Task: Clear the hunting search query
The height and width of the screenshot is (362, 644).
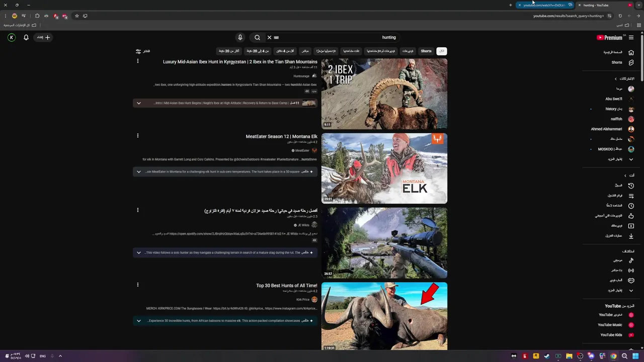Action: [x=269, y=37]
